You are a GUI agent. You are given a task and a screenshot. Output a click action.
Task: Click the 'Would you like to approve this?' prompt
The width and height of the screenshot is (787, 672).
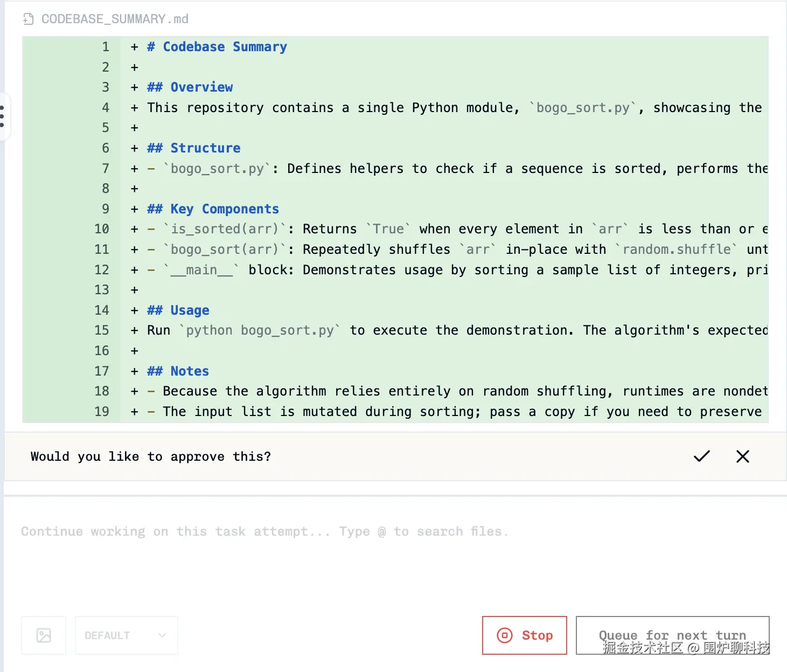(x=151, y=456)
